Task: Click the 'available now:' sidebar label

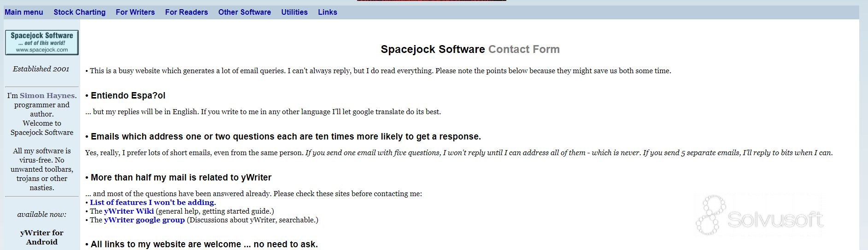Action: coord(42,215)
